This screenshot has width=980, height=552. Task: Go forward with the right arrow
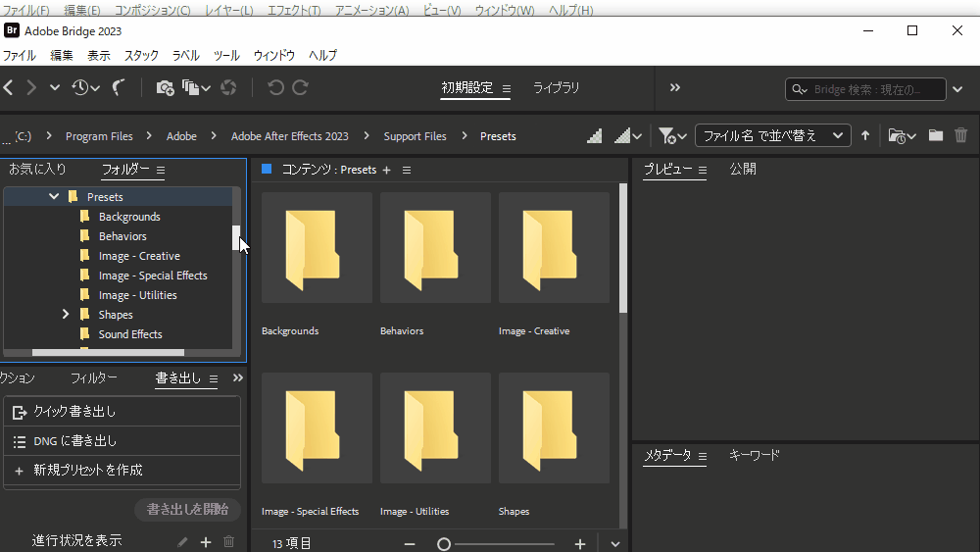(31, 87)
